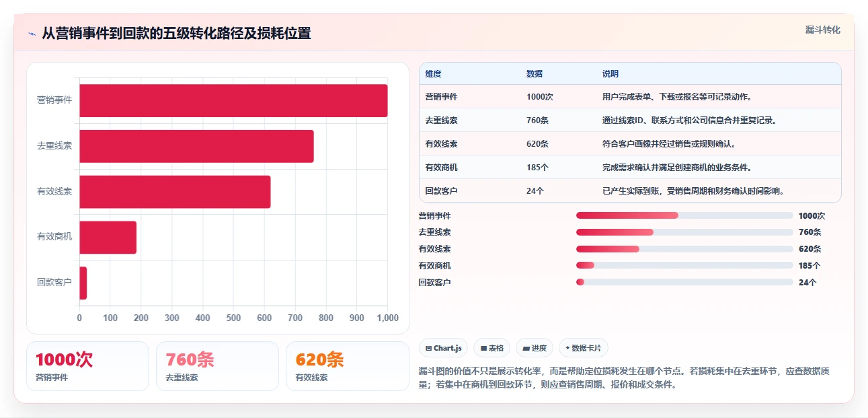This screenshot has width=868, height=418.
Task: Click the 漏斗转化 label in the header corner
Action: pos(823,30)
